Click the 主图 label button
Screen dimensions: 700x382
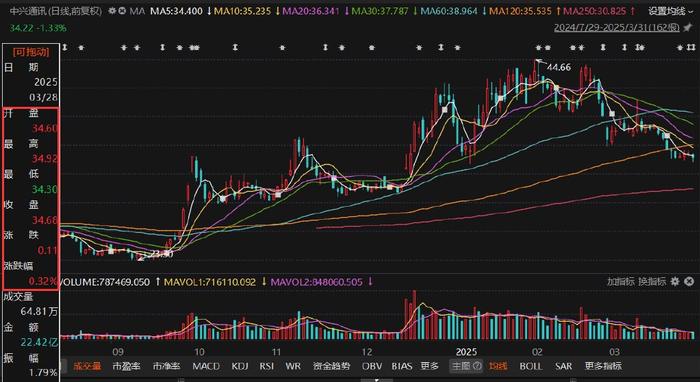click(462, 366)
